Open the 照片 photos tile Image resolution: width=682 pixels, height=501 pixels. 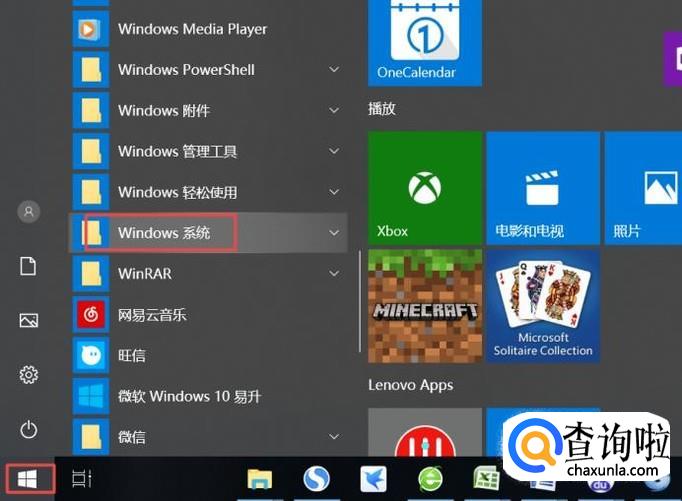click(x=645, y=188)
